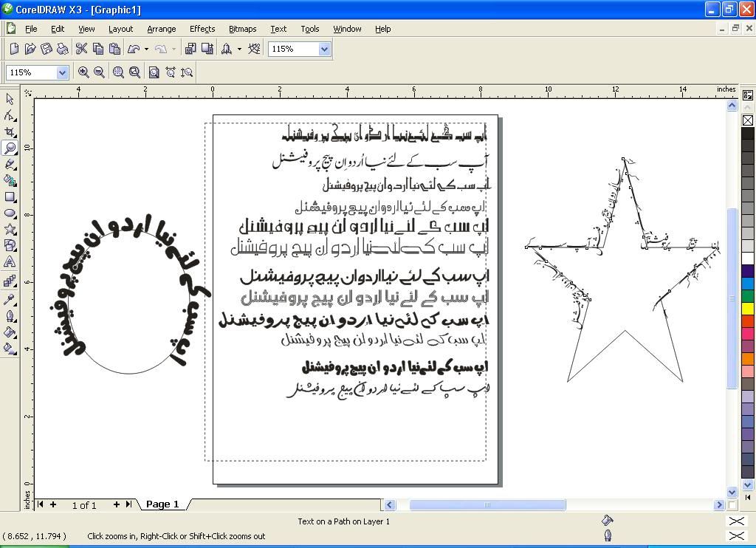
Task: Click the Paste icon
Action: [114, 49]
